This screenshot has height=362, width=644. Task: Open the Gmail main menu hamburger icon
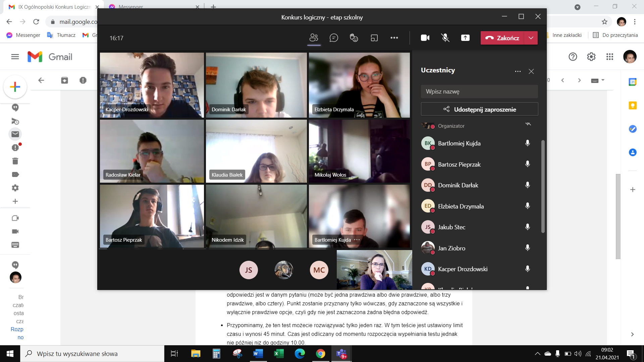(x=15, y=57)
